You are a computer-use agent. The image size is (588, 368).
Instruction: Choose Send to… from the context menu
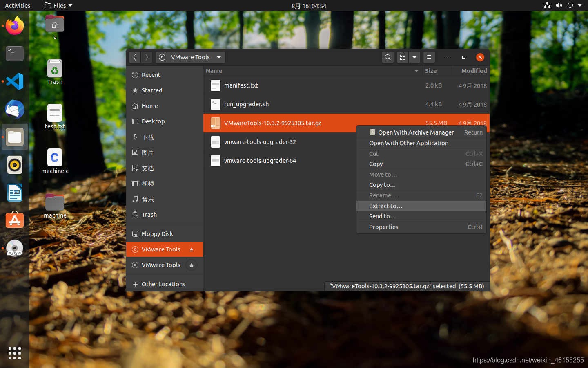421,216
